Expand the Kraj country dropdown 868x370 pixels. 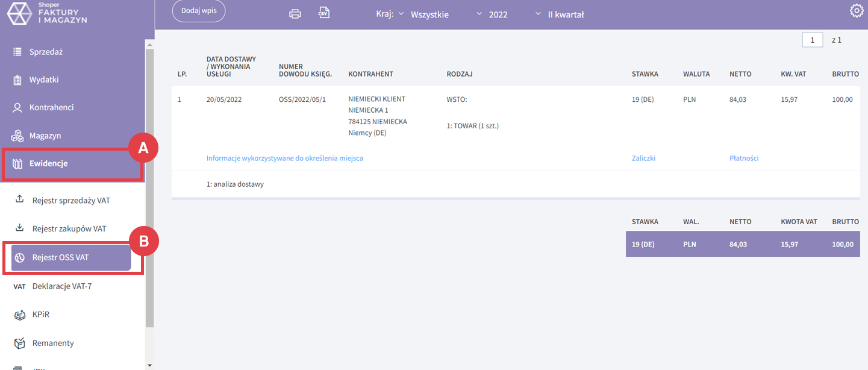(429, 14)
